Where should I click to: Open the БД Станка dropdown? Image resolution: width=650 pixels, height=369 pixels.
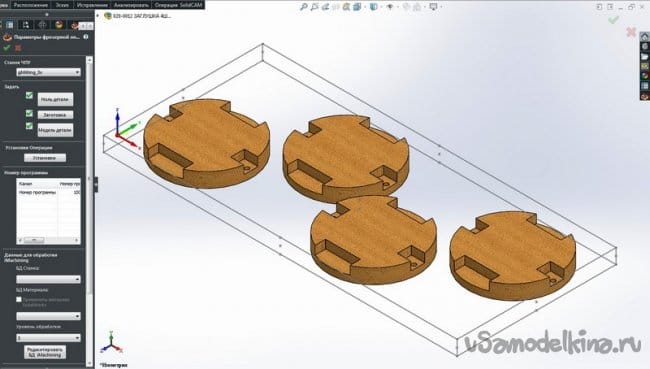point(48,279)
